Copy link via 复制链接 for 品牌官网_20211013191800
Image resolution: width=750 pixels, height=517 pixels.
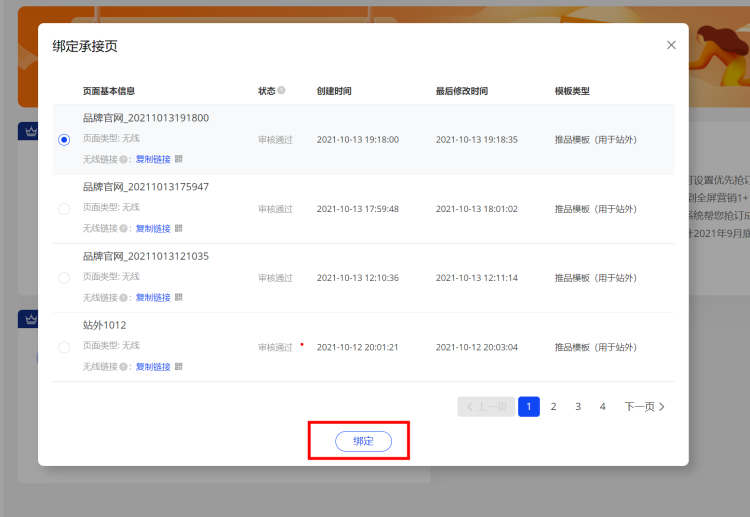[153, 159]
